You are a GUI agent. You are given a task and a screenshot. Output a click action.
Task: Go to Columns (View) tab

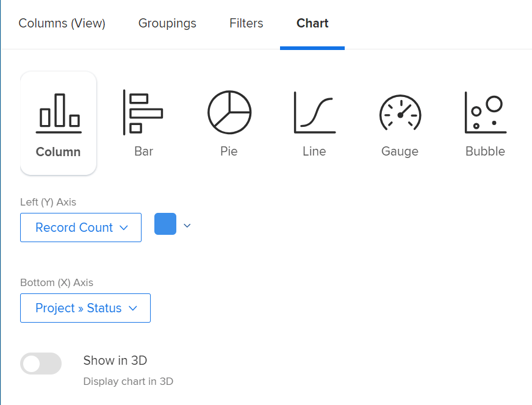click(62, 23)
